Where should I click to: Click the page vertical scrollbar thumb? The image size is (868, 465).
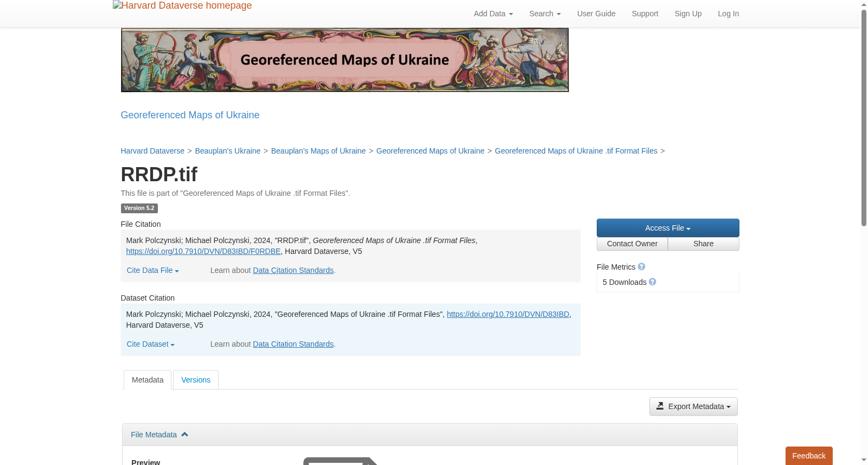864,117
